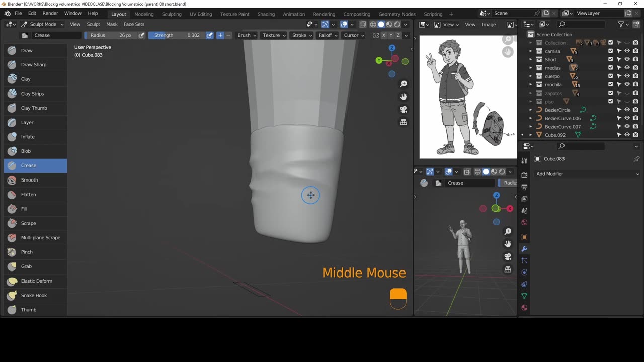The image size is (644, 362).
Task: Open the Object Data green triangle tab
Action: coord(524,296)
